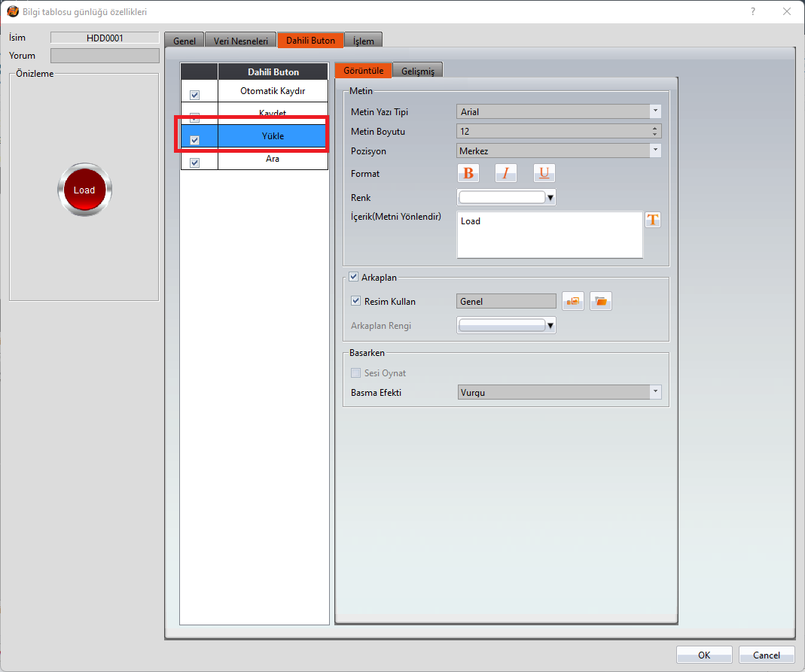
Task: Click the Cancel button
Action: click(x=766, y=655)
